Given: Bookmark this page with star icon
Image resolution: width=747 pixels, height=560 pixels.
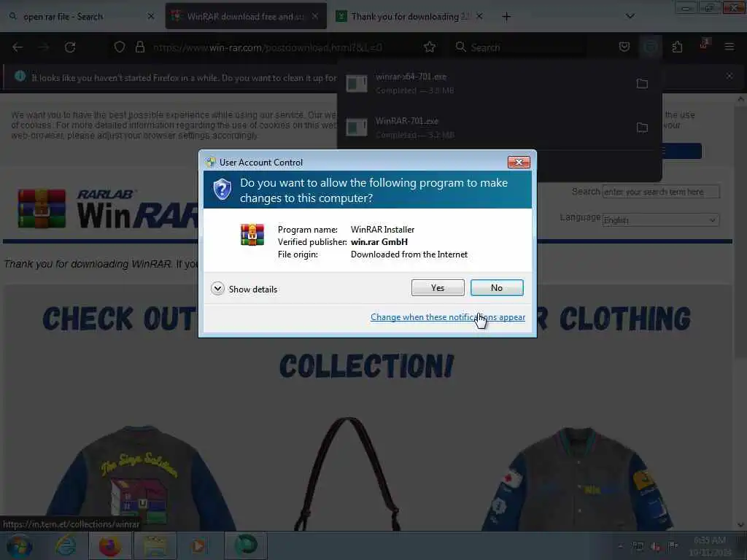Looking at the screenshot, I should click(430, 47).
